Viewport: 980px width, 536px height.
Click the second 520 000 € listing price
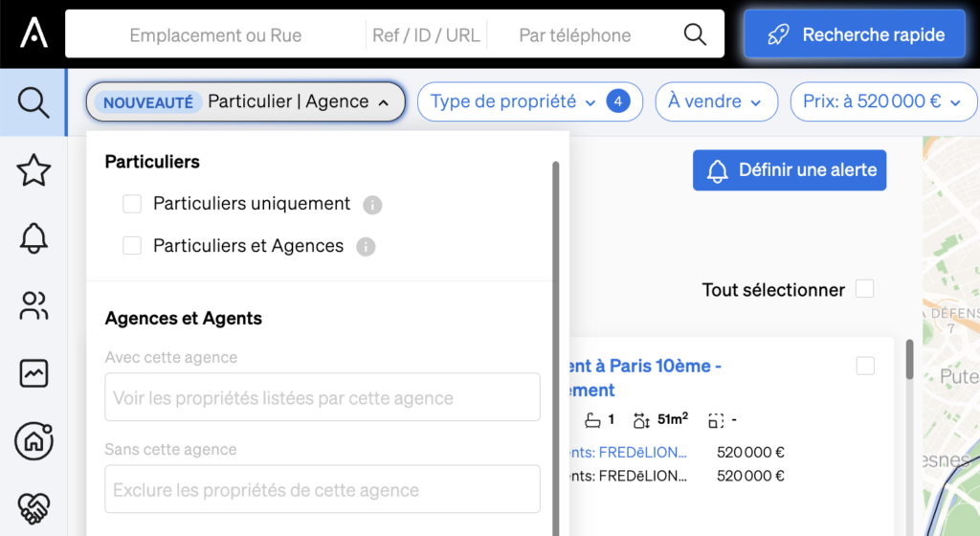tap(750, 476)
